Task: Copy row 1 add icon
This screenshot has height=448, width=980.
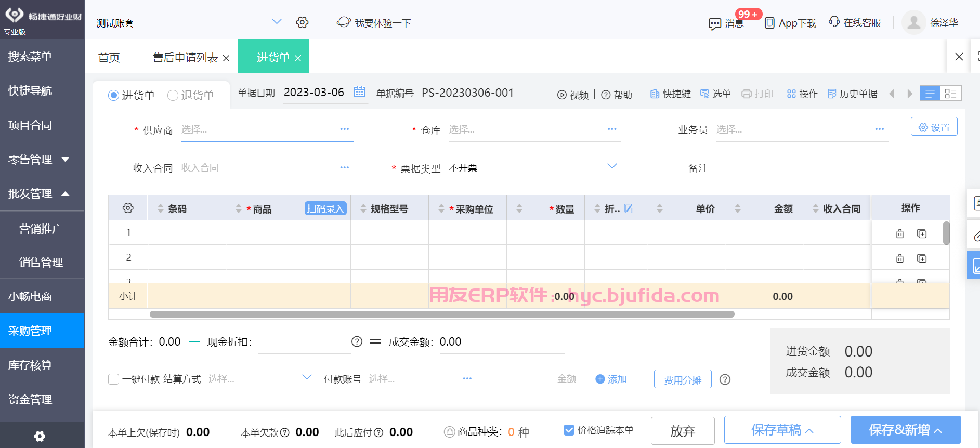Action: click(x=922, y=233)
